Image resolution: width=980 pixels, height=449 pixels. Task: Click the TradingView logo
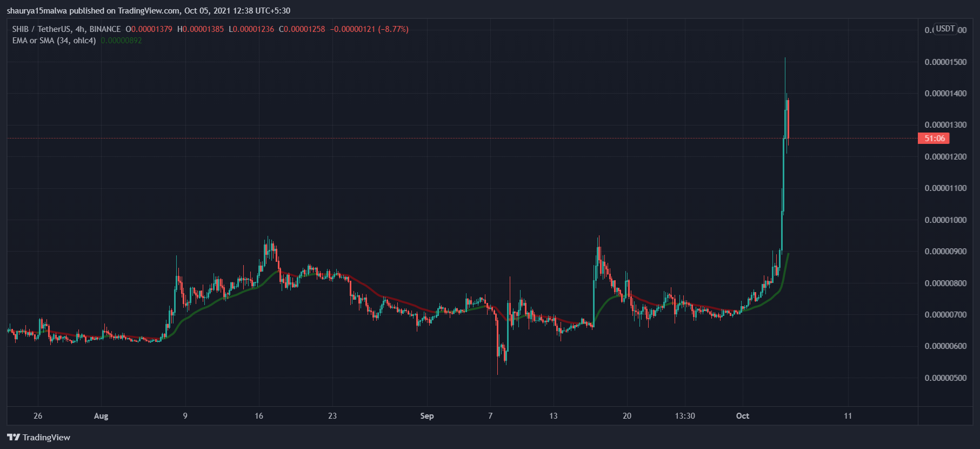point(38,437)
